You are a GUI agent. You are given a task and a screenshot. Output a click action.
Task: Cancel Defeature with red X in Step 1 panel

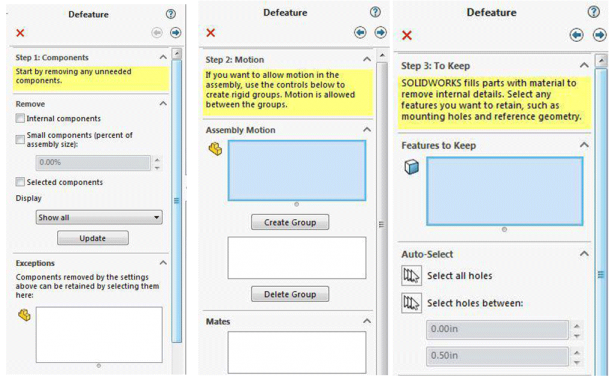tap(20, 33)
